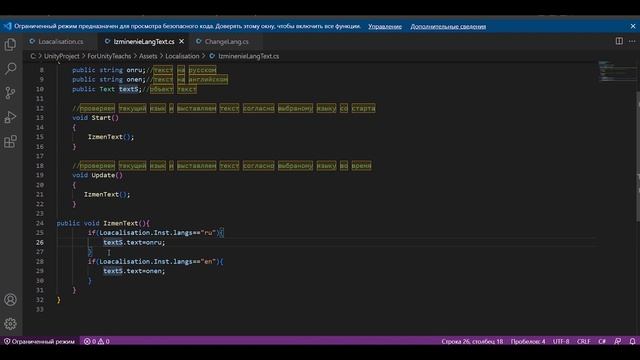Image resolution: width=640 pixels, height=360 pixels.
Task: Click the errors and warnings counter
Action: coord(97,341)
